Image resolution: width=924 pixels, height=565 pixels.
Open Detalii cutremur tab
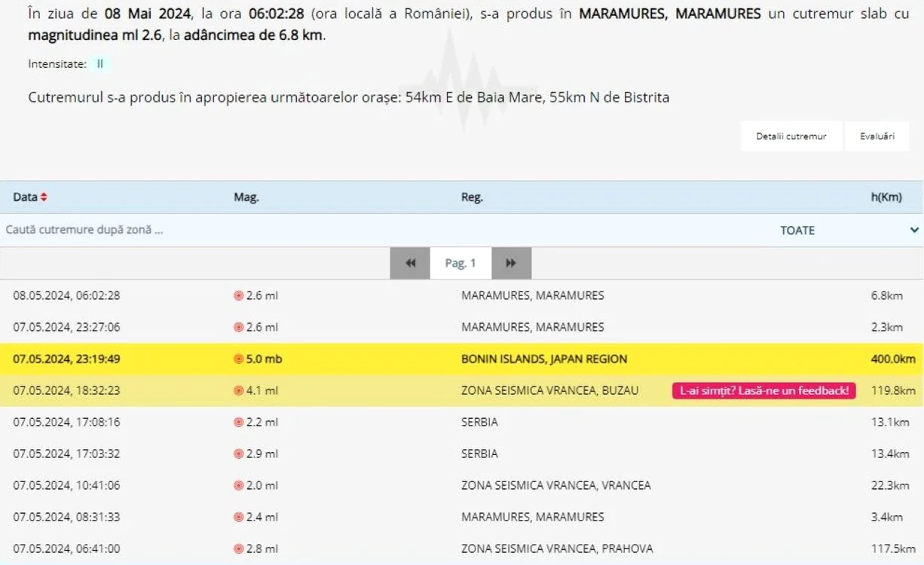click(791, 136)
